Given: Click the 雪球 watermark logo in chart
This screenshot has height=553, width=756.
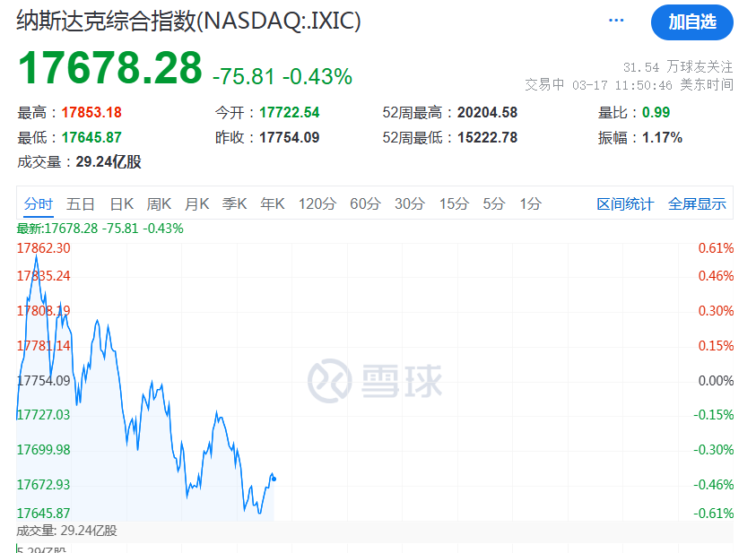Looking at the screenshot, I should pos(375,381).
